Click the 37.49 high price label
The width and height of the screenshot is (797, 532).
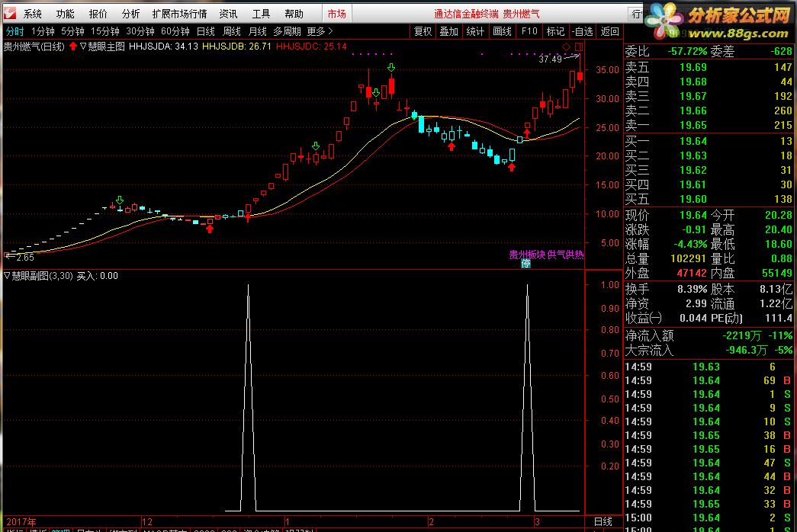[x=550, y=59]
